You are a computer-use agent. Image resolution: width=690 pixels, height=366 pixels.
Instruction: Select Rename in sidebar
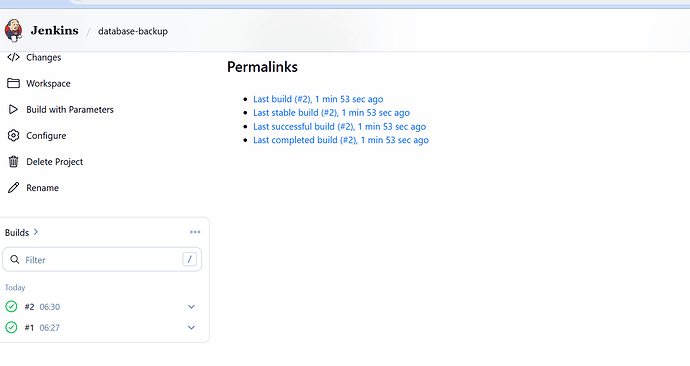point(42,188)
